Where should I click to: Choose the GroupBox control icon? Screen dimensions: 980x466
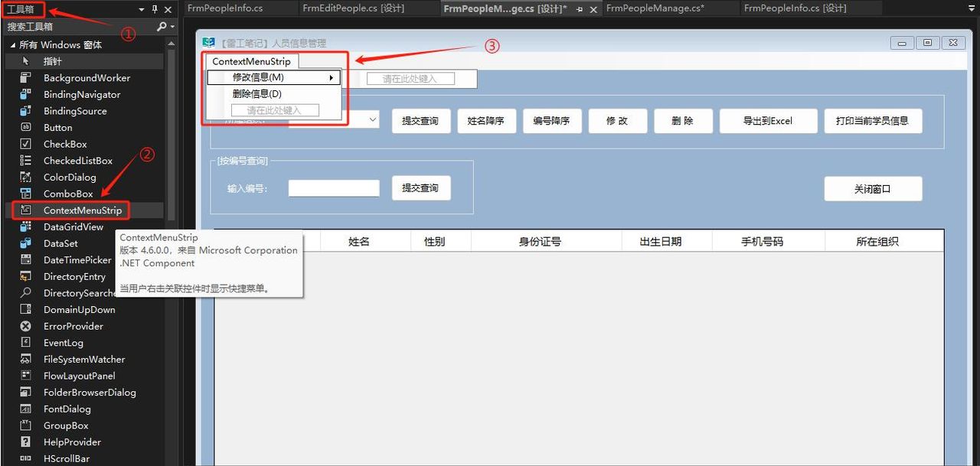(x=26, y=426)
